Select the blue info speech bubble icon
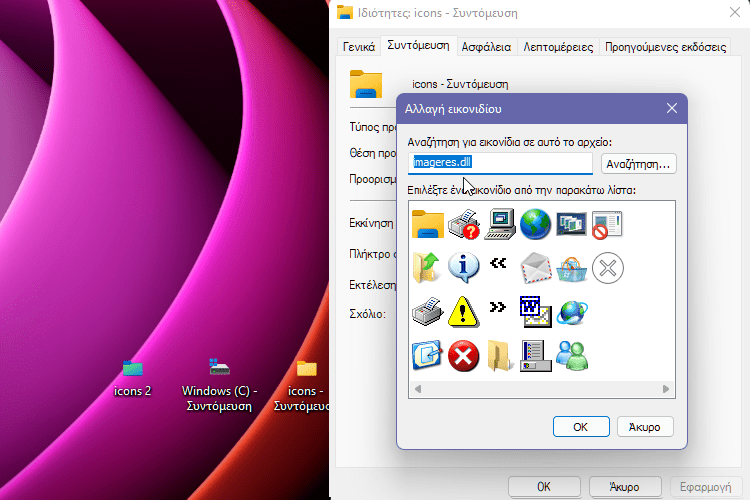This screenshot has width=750, height=500. pyautogui.click(x=463, y=267)
